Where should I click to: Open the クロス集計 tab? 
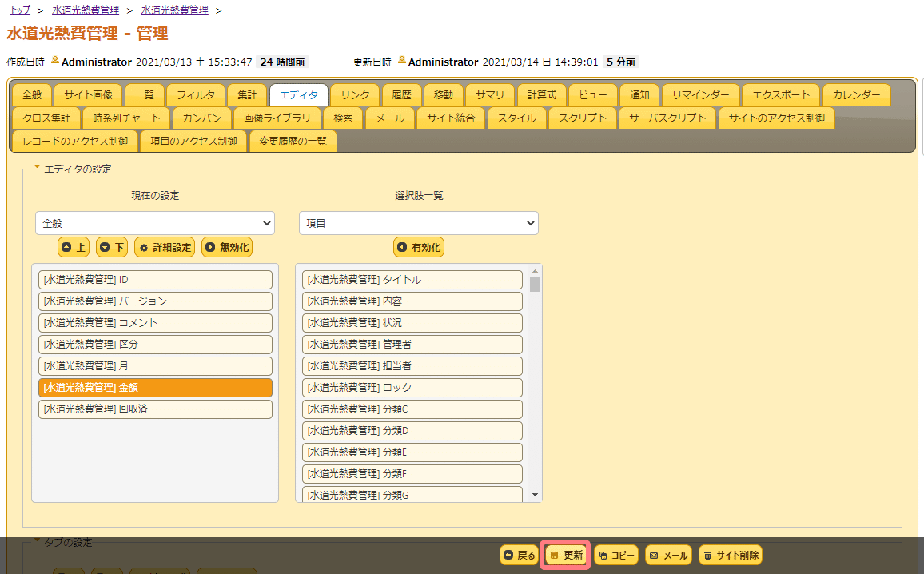(46, 118)
